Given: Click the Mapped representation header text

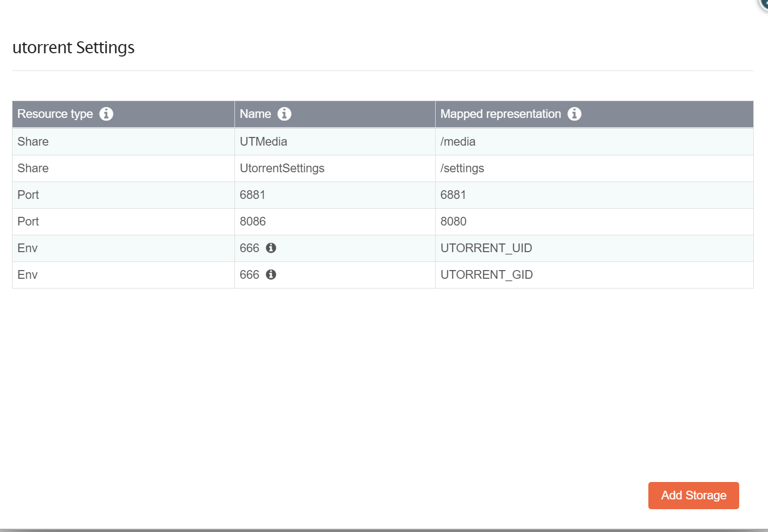Looking at the screenshot, I should pos(500,114).
